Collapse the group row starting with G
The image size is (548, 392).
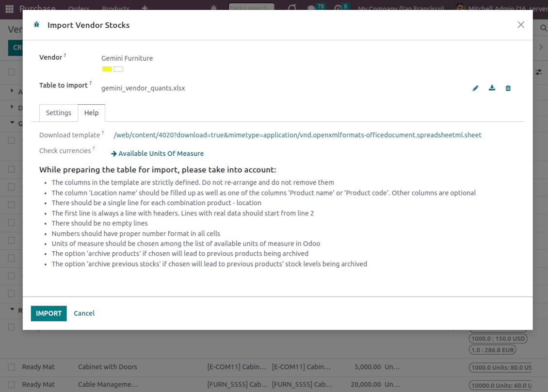pyautogui.click(x=12, y=123)
